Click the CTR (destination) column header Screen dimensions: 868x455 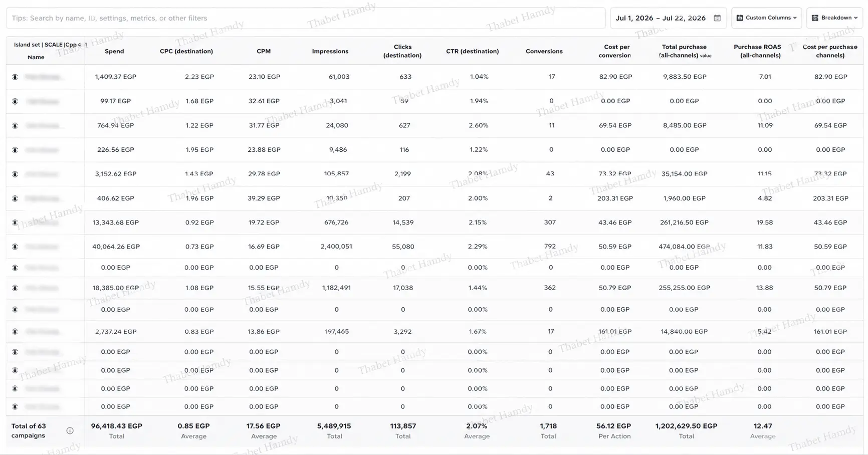pos(472,51)
